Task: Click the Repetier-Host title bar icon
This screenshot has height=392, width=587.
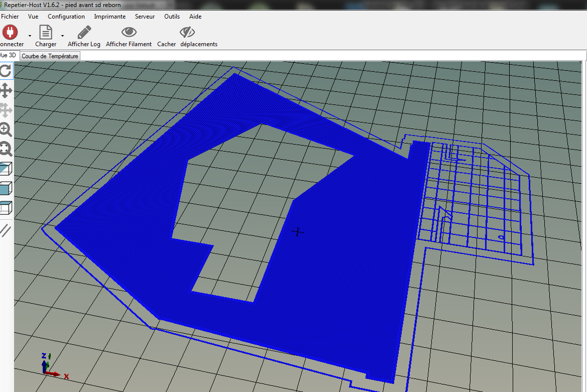Action: tap(1, 5)
